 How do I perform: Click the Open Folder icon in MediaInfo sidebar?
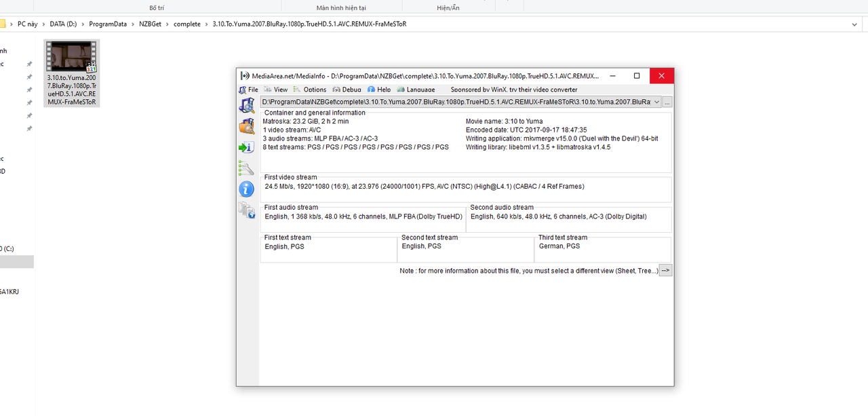coord(247,126)
